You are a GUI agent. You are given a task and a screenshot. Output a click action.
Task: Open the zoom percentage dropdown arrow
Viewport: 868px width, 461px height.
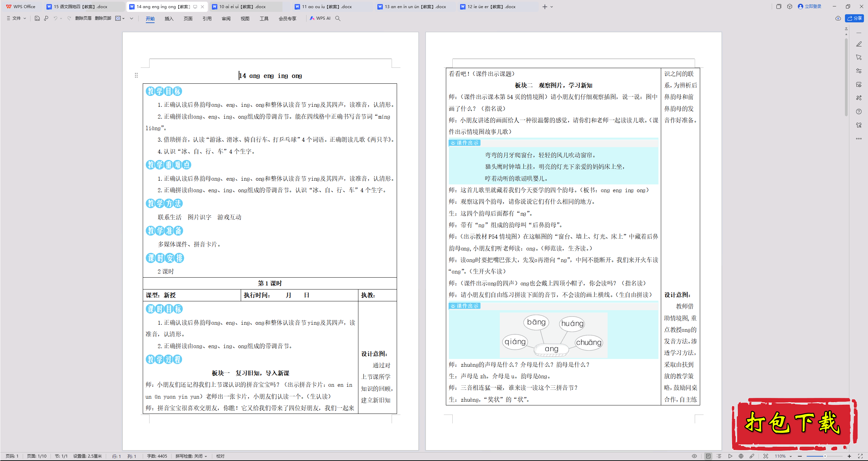coord(791,456)
